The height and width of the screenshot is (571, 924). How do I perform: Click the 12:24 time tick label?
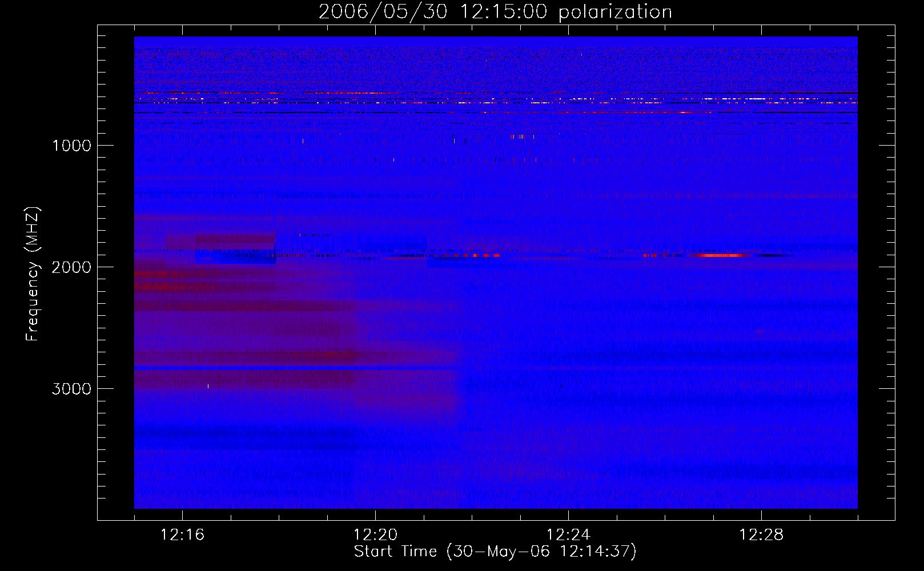568,535
